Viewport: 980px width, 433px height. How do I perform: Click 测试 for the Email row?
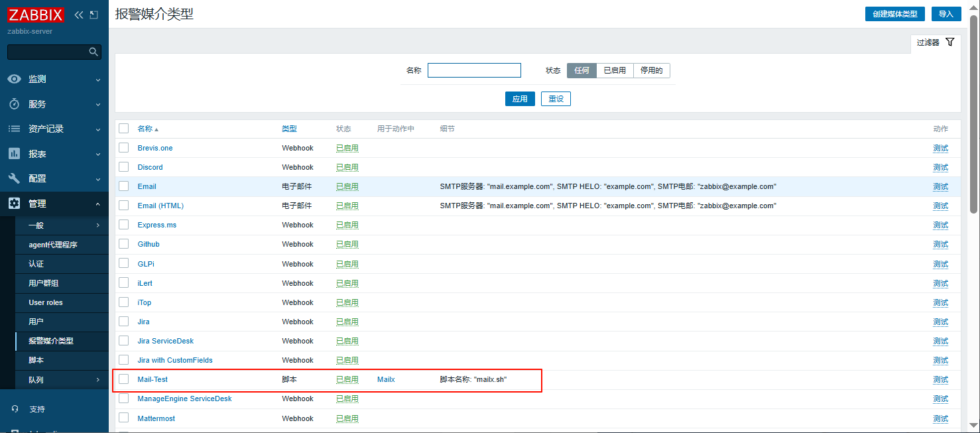940,186
